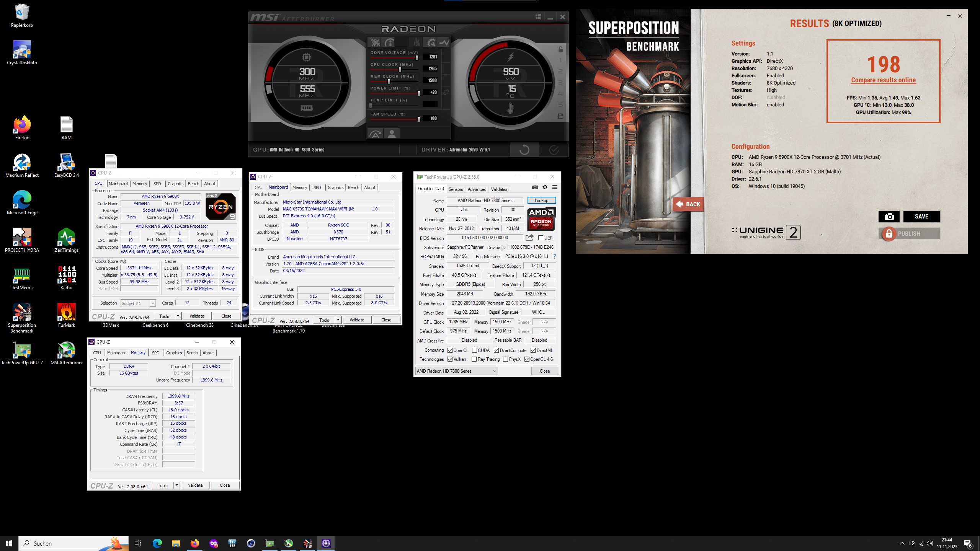Toggle PhysX checkbox in GPU-Z

(x=506, y=359)
